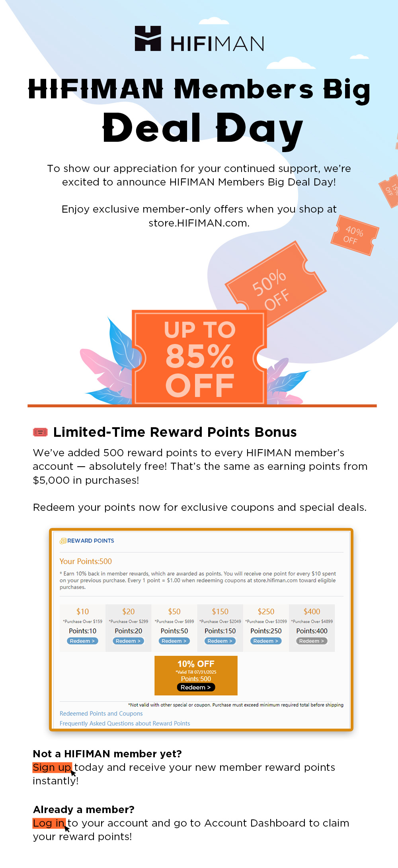Image resolution: width=398 pixels, height=868 pixels.
Task: Click the Reward Points coin icon
Action: pyautogui.click(x=63, y=541)
